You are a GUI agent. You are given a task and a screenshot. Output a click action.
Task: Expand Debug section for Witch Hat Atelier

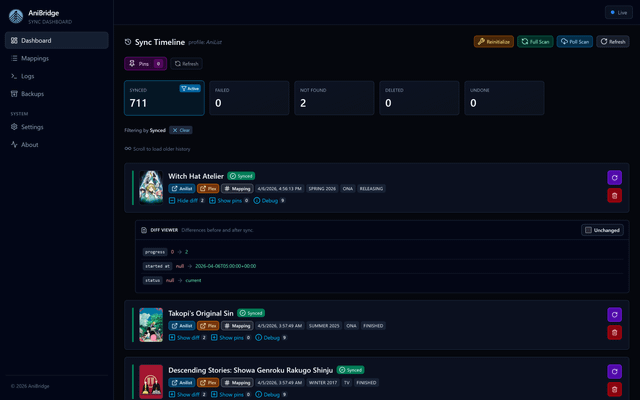coord(270,200)
